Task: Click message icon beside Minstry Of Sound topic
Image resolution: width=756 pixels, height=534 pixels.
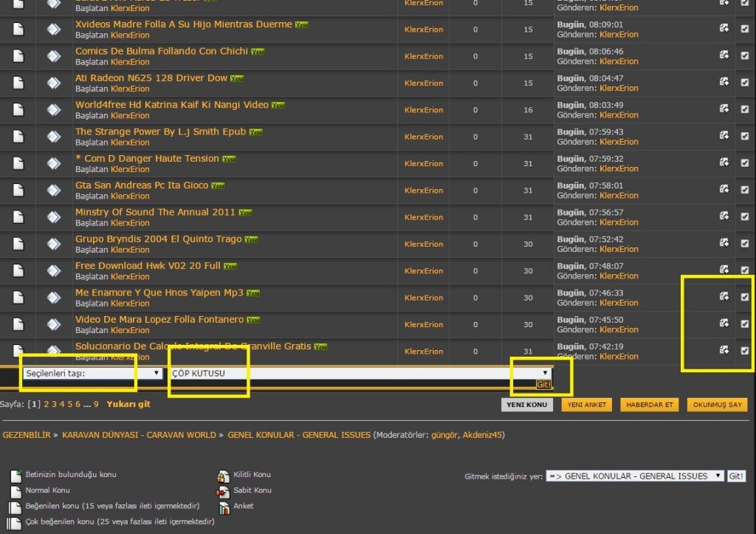Action: (54, 217)
